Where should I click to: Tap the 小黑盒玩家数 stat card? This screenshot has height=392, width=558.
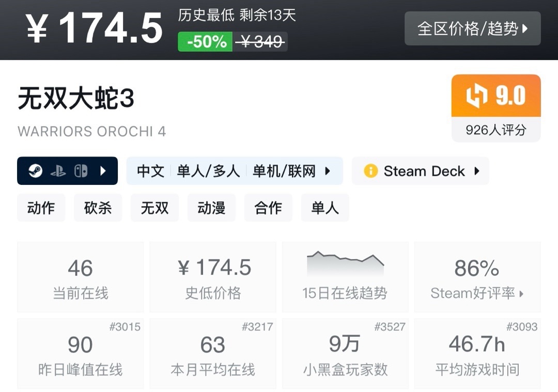pos(345,353)
